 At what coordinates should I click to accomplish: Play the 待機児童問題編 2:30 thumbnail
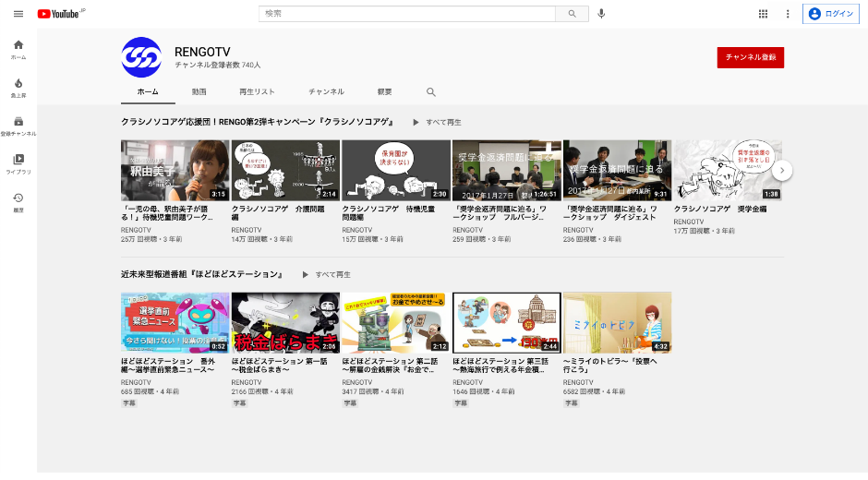click(396, 171)
